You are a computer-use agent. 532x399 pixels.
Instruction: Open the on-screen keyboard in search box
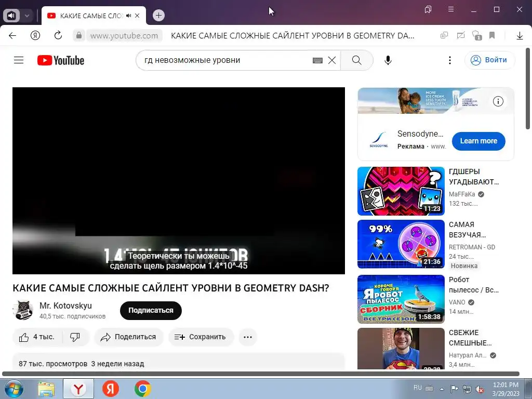pyautogui.click(x=317, y=60)
